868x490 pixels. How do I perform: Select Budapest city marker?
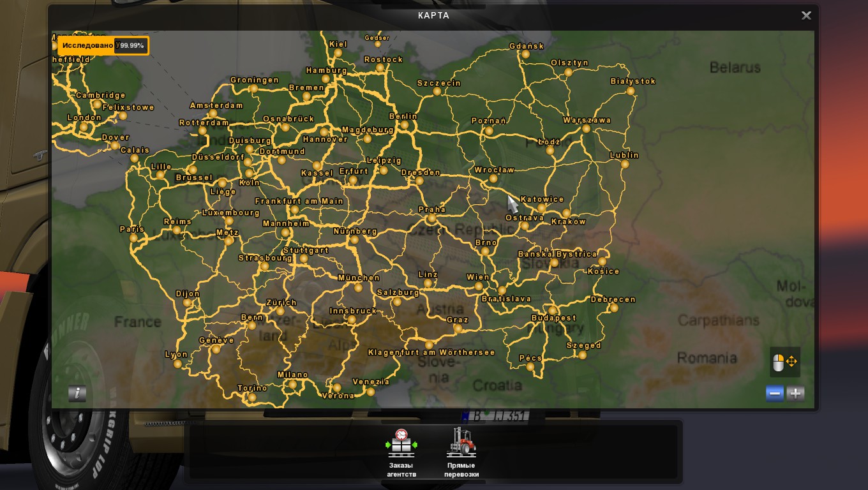click(553, 311)
